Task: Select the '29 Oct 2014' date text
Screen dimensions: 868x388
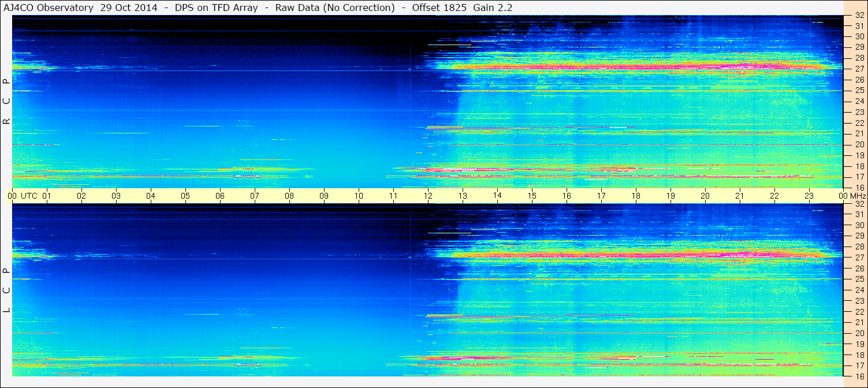Action: click(128, 8)
